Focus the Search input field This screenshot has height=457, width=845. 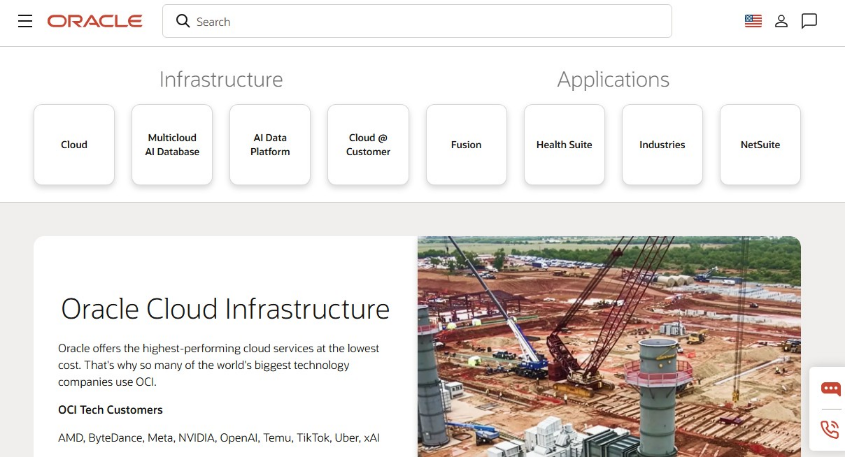coord(417,21)
